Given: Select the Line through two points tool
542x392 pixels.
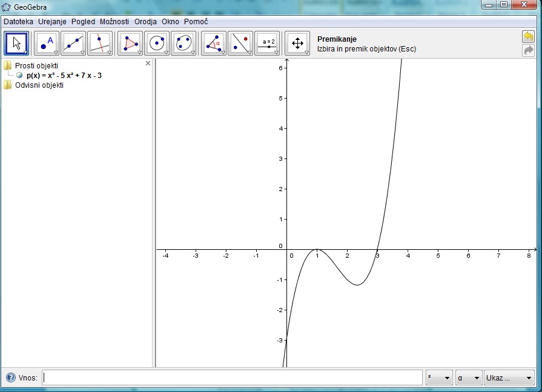Looking at the screenshot, I should click(x=73, y=44).
